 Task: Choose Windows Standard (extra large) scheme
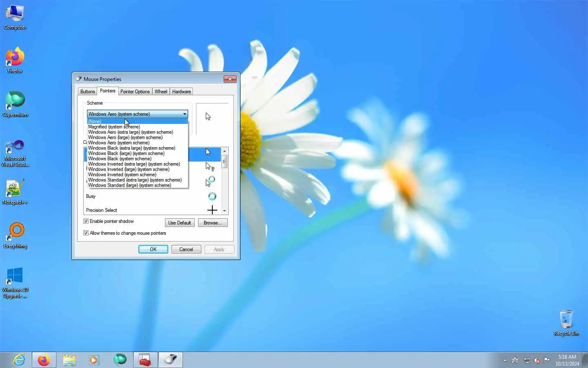point(138,180)
